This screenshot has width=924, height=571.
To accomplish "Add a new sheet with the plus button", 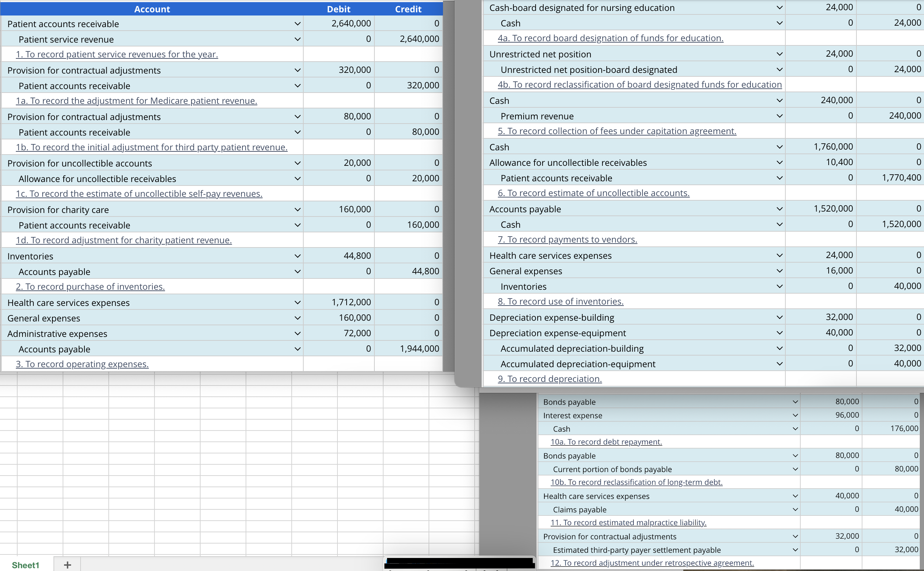I will (67, 564).
